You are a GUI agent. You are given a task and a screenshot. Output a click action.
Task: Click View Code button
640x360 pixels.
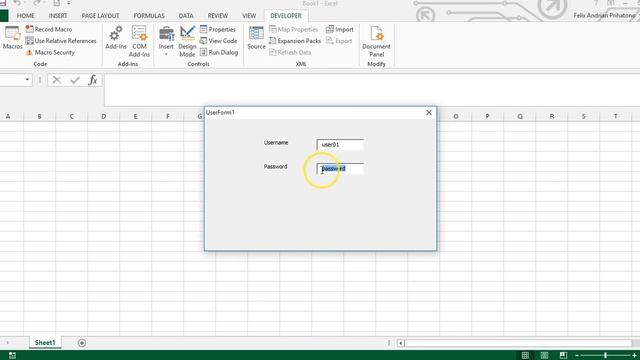pyautogui.click(x=218, y=41)
